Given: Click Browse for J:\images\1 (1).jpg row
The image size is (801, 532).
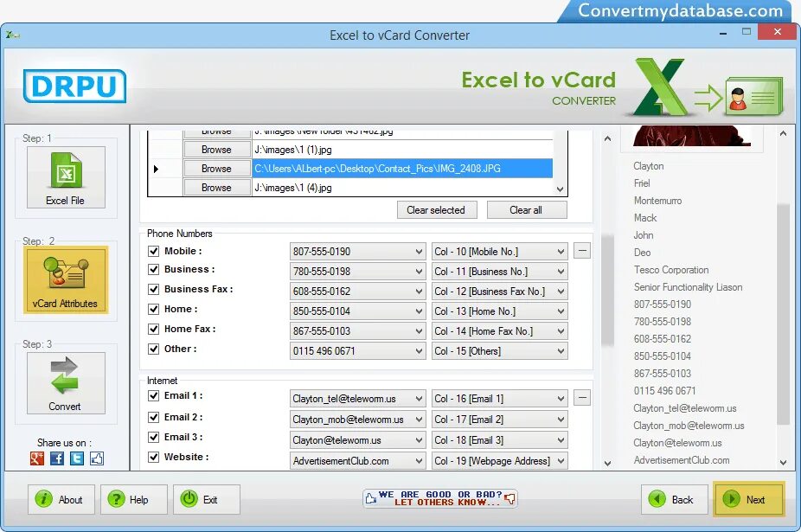Looking at the screenshot, I should click(217, 150).
